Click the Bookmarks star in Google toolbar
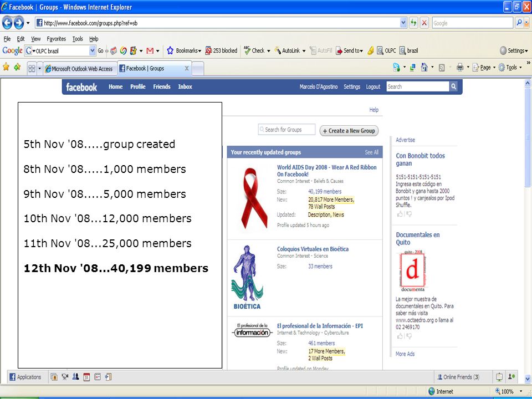Screen dimensions: 532x399 170,51
